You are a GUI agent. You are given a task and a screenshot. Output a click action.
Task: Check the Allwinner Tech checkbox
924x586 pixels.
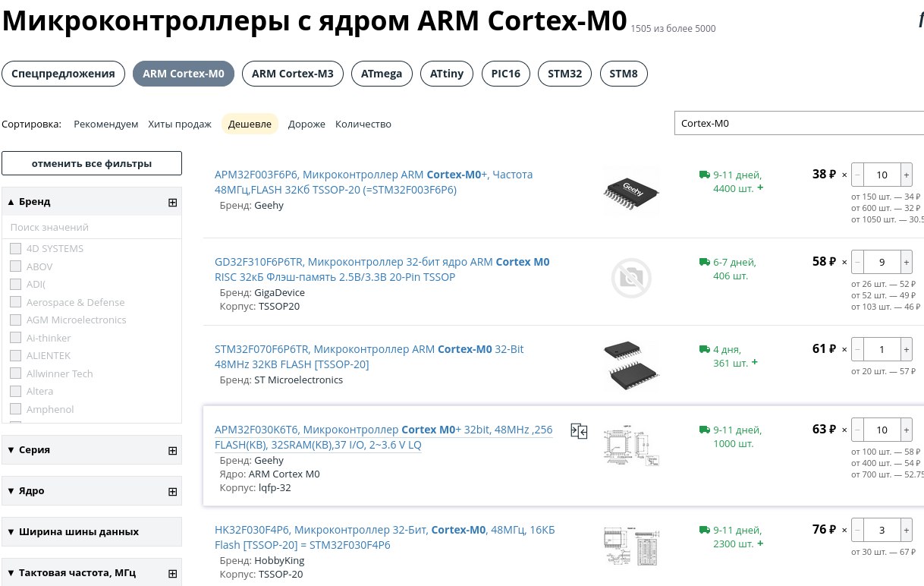[15, 373]
